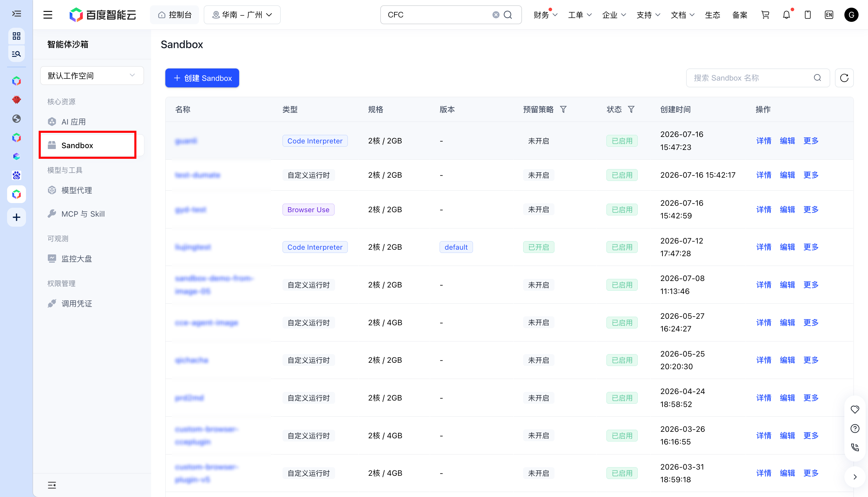Clear the CFC search text
This screenshot has height=497, width=868.
[496, 15]
